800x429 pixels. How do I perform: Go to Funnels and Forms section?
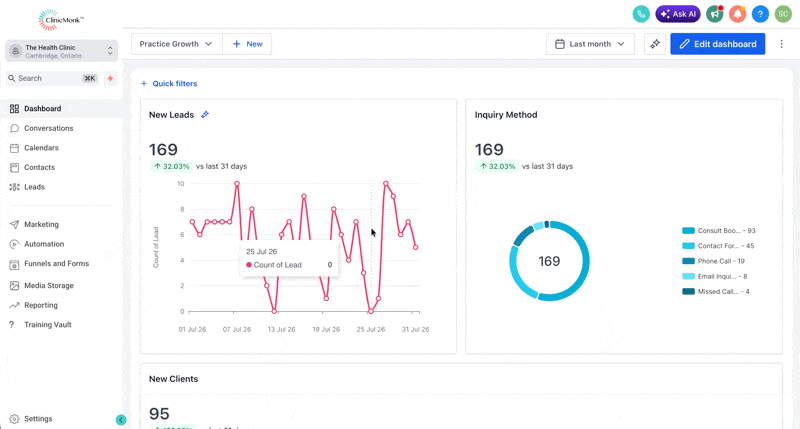point(57,264)
